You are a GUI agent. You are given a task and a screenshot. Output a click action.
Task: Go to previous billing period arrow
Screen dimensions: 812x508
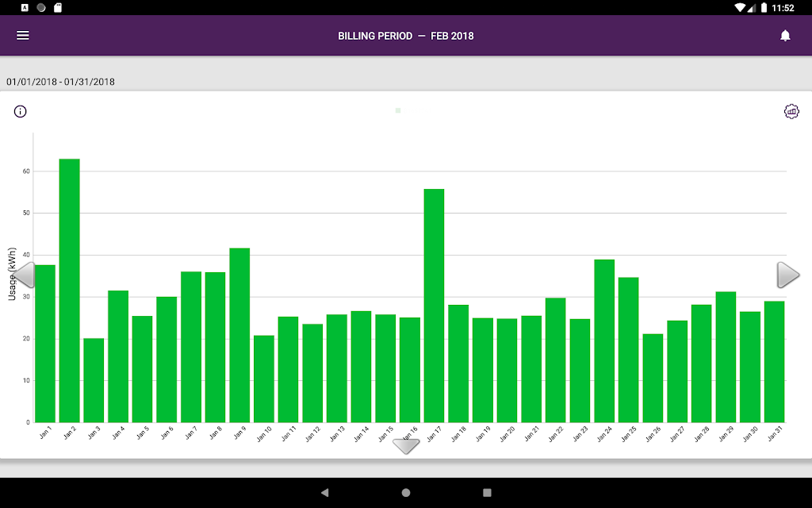coord(24,275)
